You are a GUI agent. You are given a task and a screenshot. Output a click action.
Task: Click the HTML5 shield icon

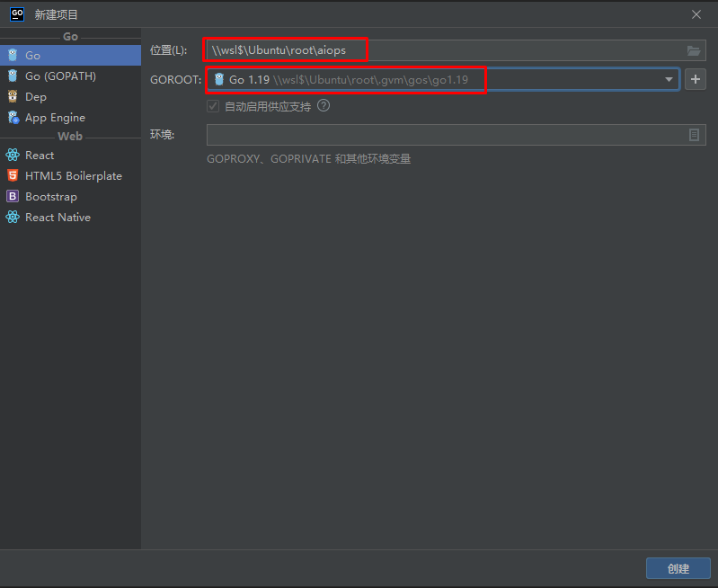click(x=13, y=175)
